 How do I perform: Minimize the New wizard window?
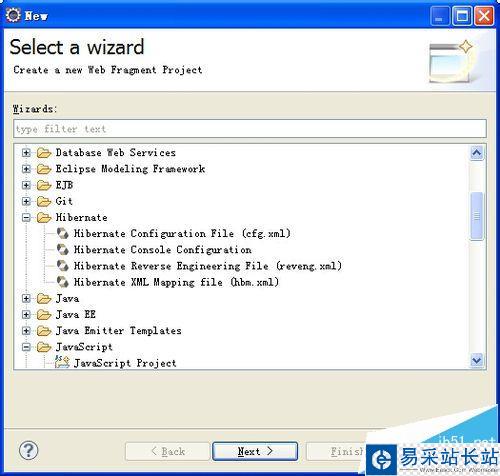click(440, 16)
